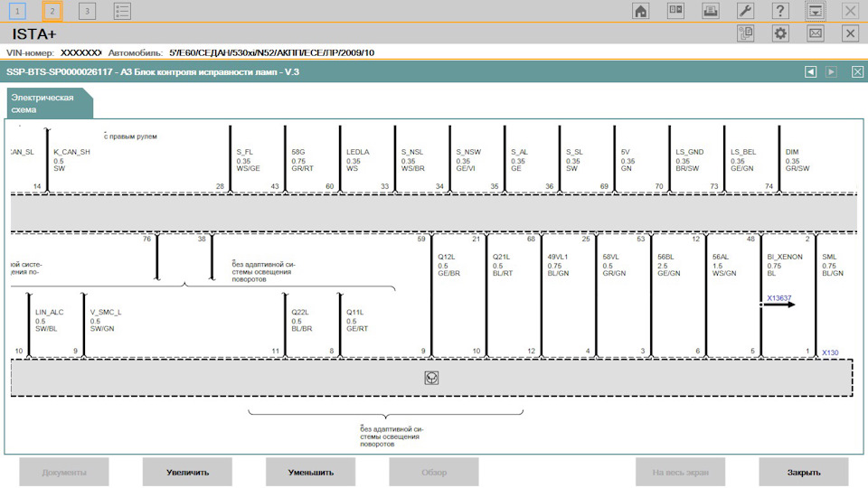Go to previous document arrow
Viewport: 868px width, 488px height.
click(x=810, y=72)
